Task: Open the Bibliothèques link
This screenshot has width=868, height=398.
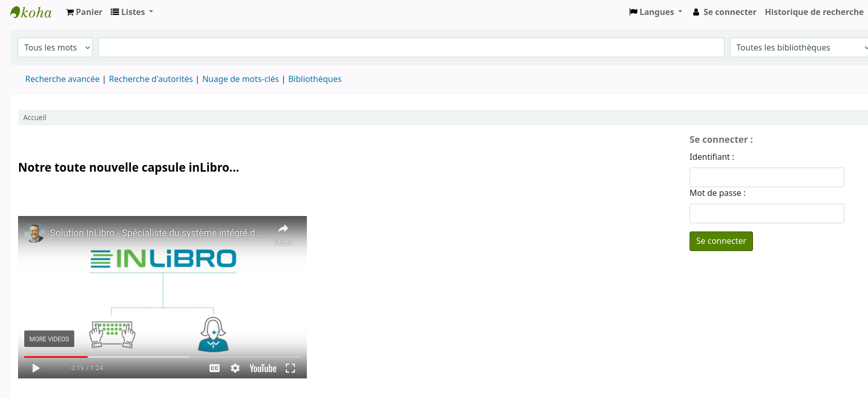Action: (315, 79)
